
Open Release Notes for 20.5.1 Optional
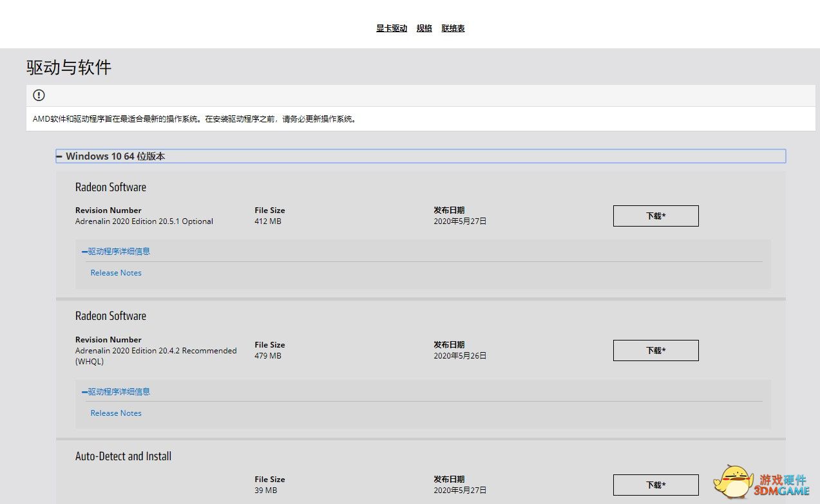point(116,273)
